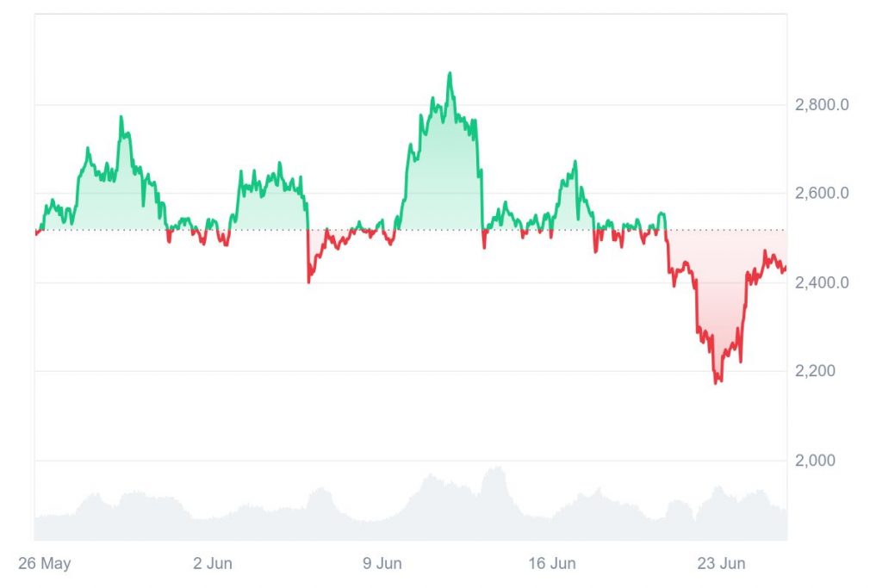Viewport: 882px width, 588px height.
Task: Click the 2,000 price axis label
Action: point(816,461)
